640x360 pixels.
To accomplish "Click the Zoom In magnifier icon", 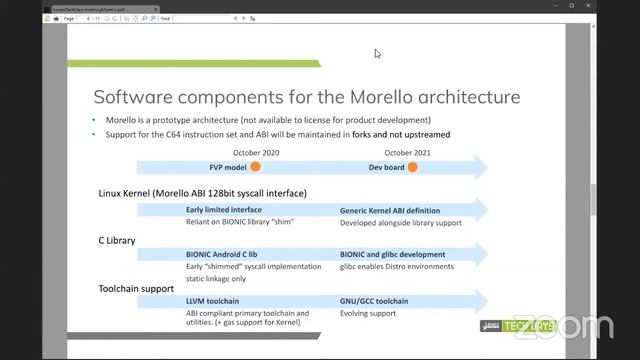I will [153, 18].
